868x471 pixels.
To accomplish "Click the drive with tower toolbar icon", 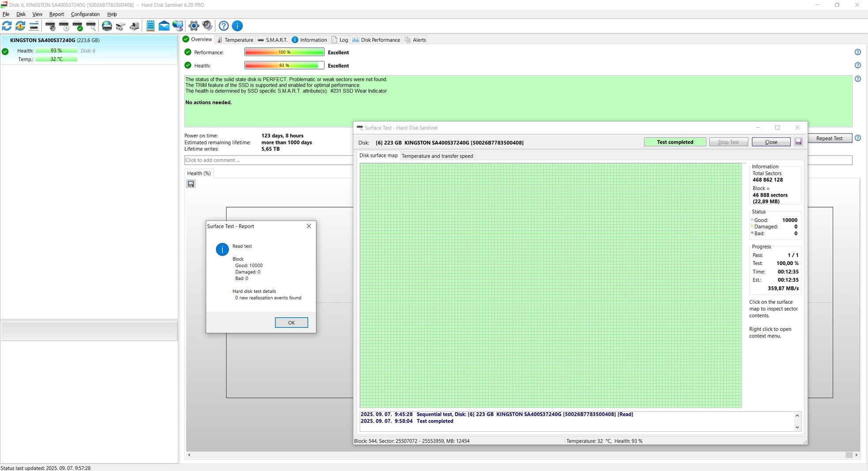I will 134,26.
